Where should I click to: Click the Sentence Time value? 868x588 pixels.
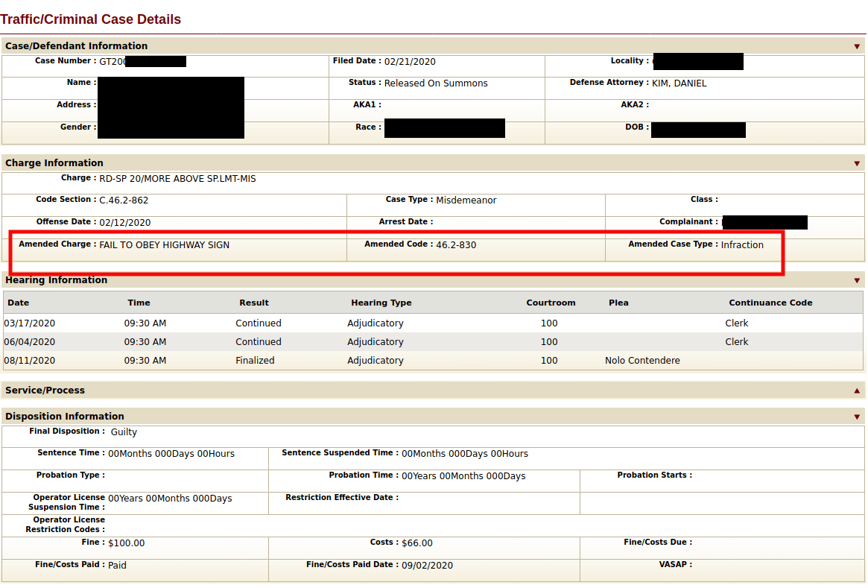pyautogui.click(x=171, y=454)
